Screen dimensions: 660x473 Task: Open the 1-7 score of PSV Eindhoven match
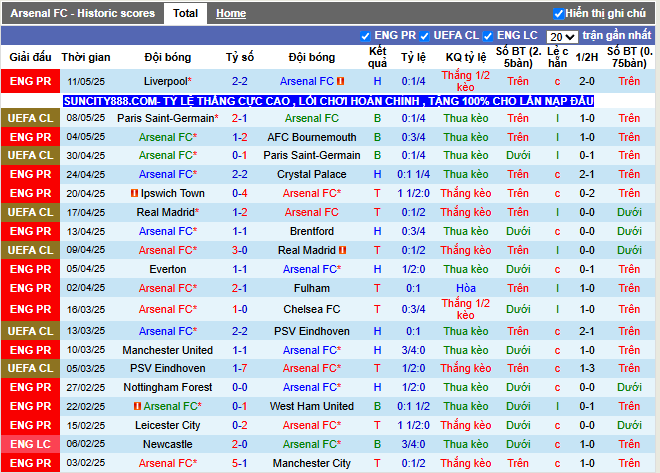coord(240,368)
